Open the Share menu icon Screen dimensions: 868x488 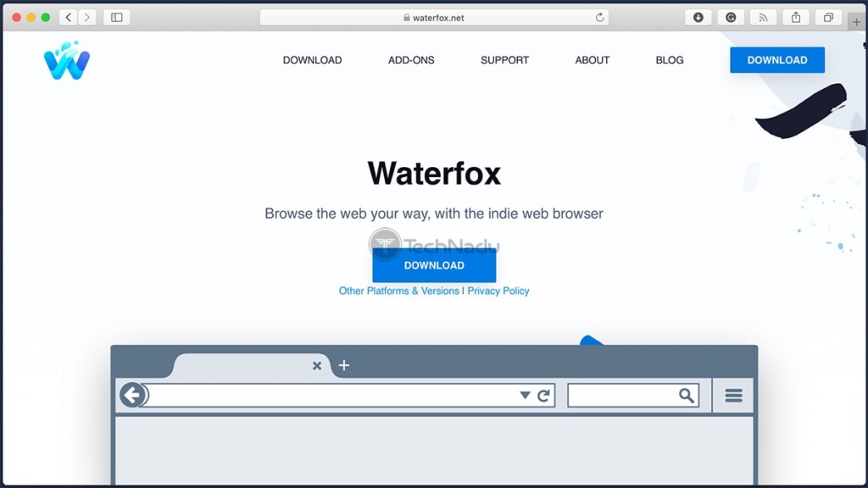[x=796, y=18]
